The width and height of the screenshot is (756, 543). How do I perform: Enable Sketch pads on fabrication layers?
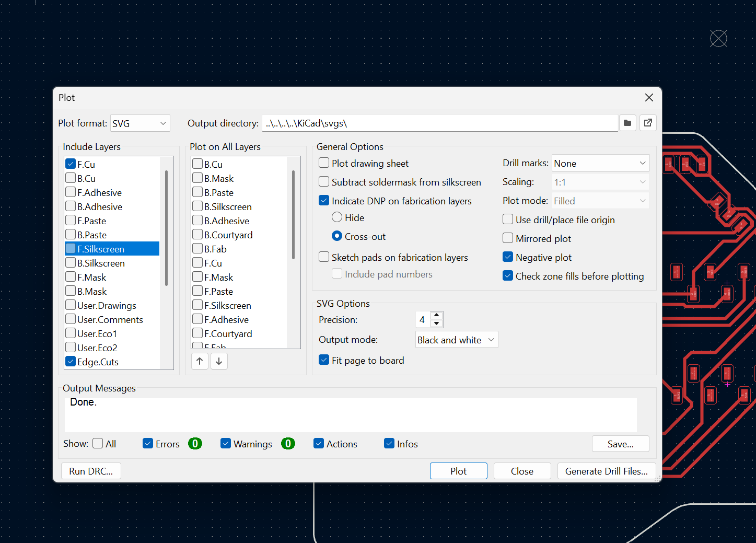324,257
